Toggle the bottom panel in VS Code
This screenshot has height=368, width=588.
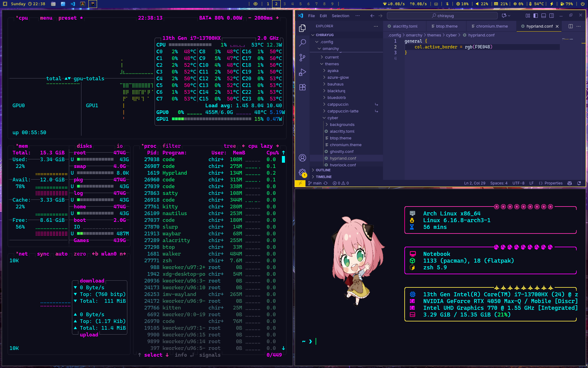[x=544, y=16]
